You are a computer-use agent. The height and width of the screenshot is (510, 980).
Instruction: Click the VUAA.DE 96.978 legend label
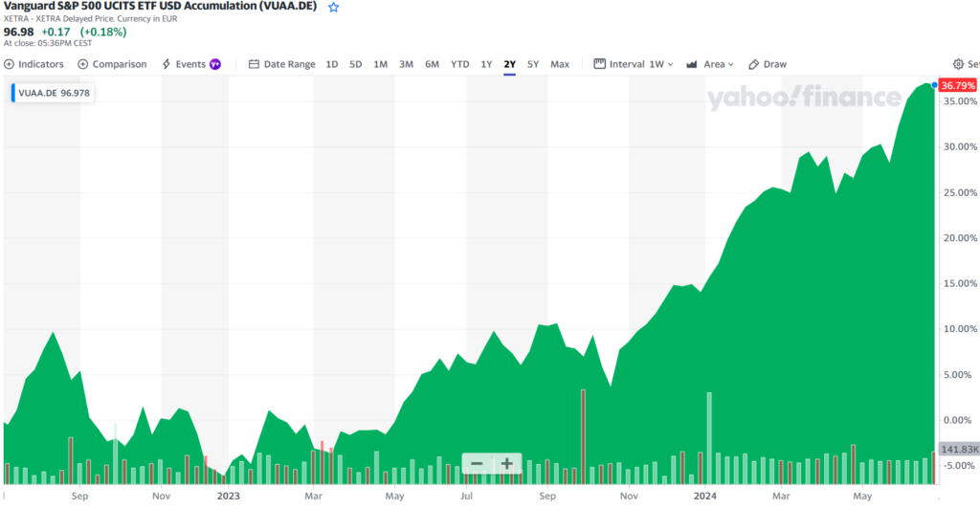(48, 94)
